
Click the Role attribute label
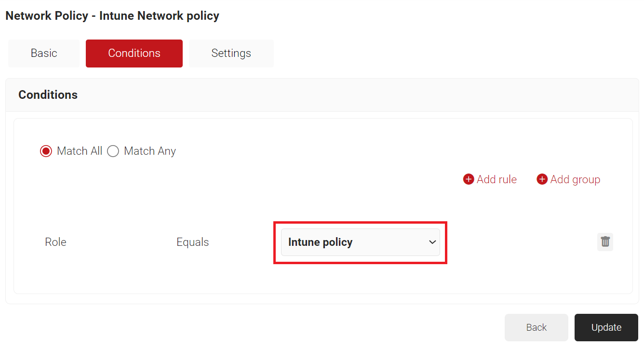55,242
